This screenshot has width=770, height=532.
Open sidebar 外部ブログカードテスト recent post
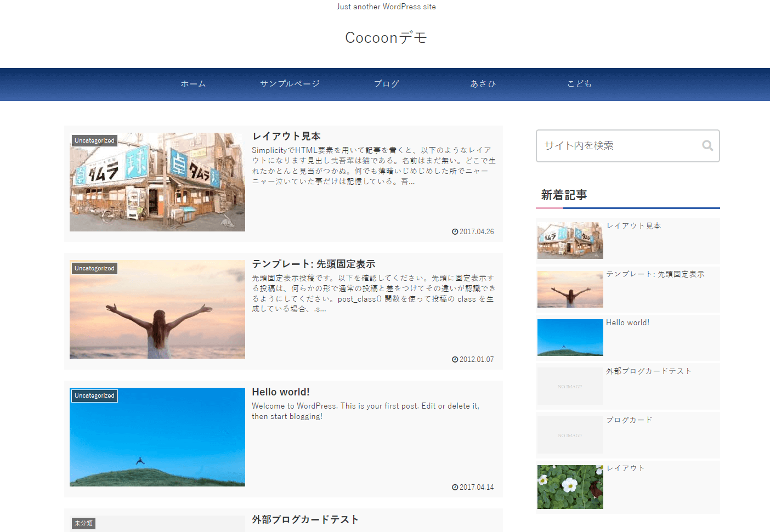[648, 371]
